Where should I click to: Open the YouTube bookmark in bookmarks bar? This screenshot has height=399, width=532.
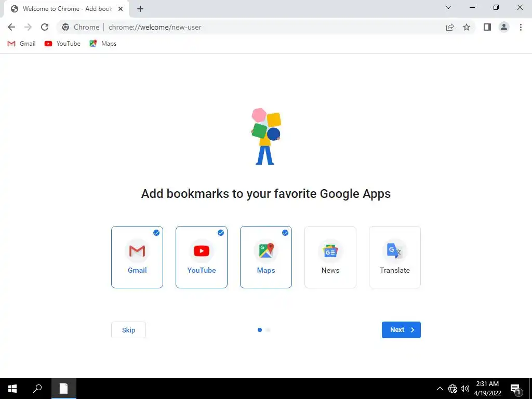pyautogui.click(x=62, y=44)
